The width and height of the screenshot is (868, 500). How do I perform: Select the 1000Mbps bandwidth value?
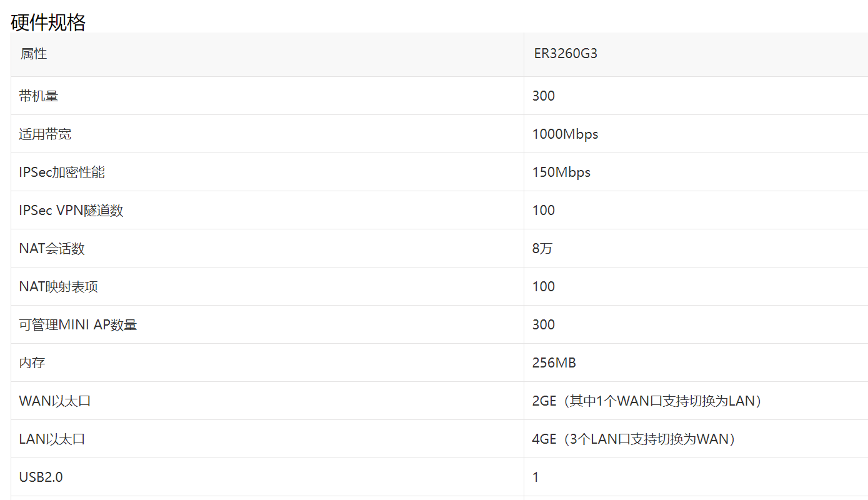pos(565,134)
